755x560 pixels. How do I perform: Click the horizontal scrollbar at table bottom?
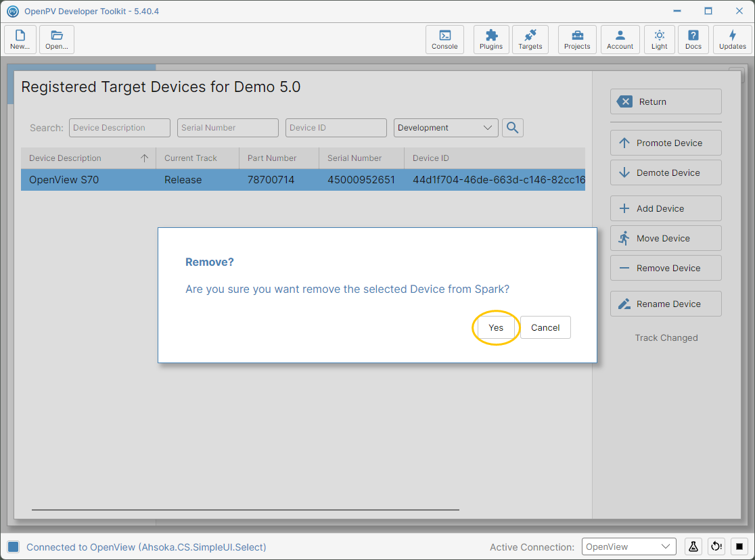(x=246, y=509)
